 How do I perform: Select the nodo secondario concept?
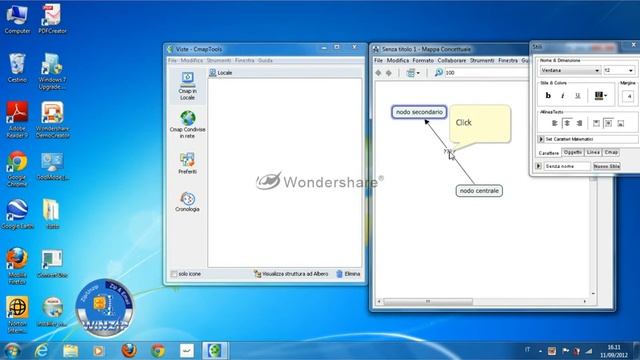pos(419,112)
